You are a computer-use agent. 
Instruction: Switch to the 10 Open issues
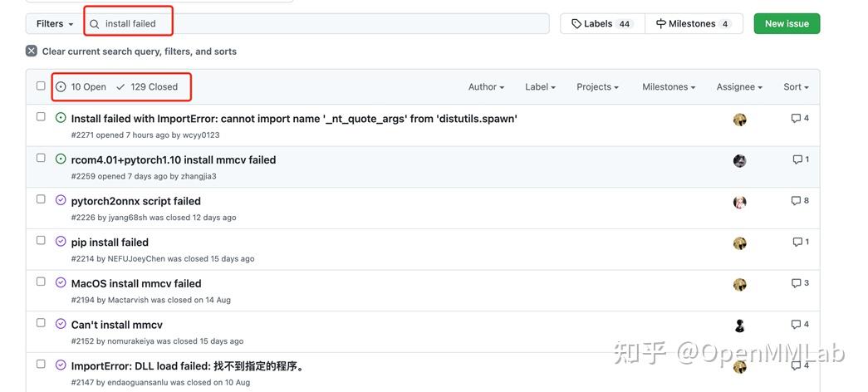(81, 86)
